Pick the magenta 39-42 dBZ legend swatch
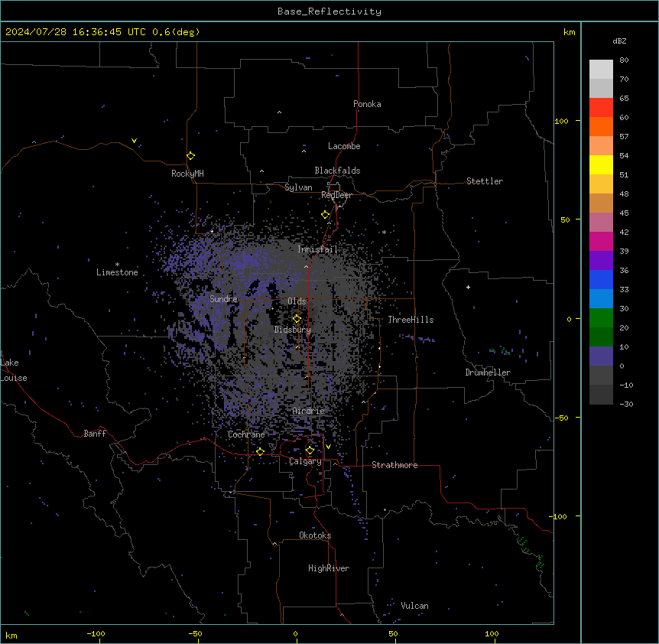This screenshot has width=659, height=644. [x=601, y=241]
